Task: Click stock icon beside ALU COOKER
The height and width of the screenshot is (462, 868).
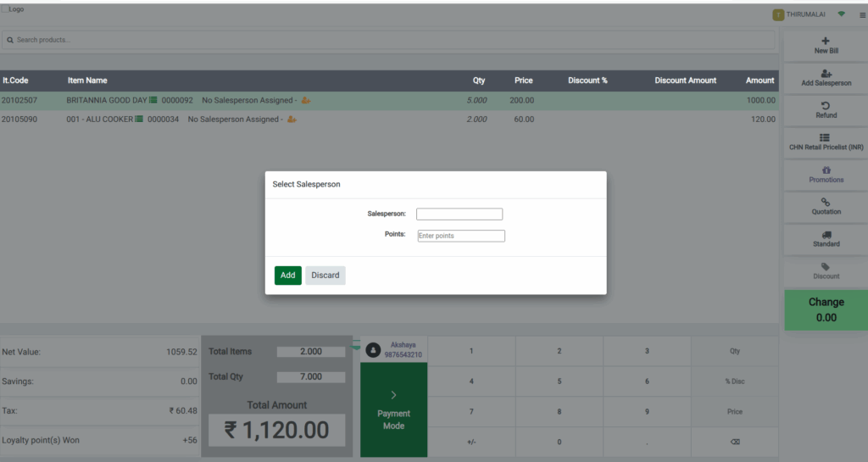Action: [140, 119]
